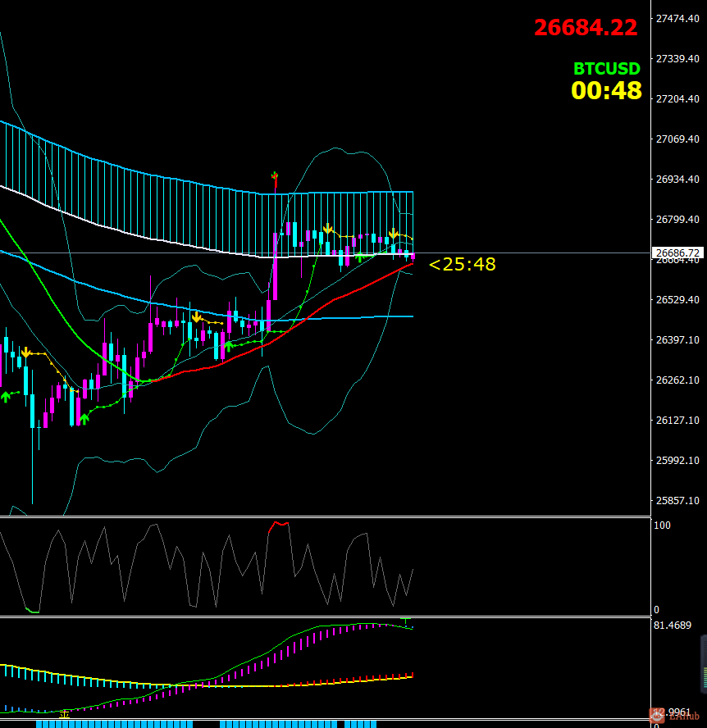Click the 26799.40 price axis label
Image resolution: width=707 pixels, height=728 pixels.
pyautogui.click(x=677, y=219)
